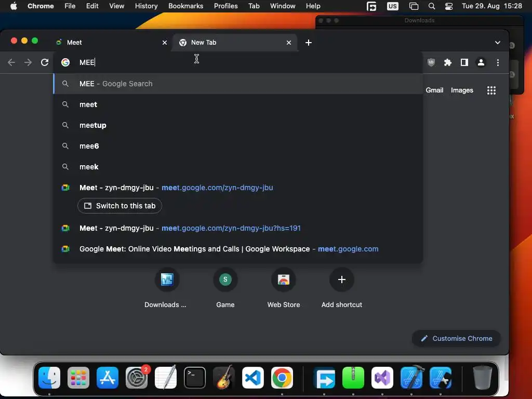The image size is (532, 399).
Task: Open GarageBand from the Dock
Action: (224, 378)
